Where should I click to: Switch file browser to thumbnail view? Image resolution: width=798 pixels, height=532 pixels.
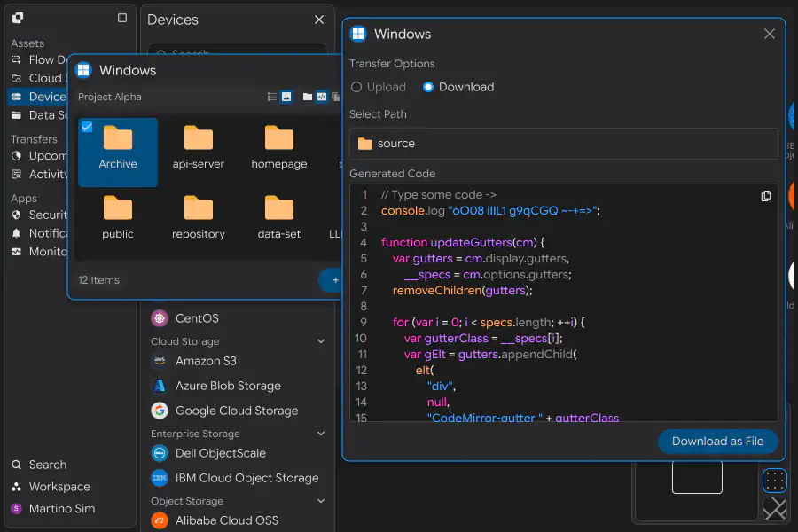tap(286, 97)
